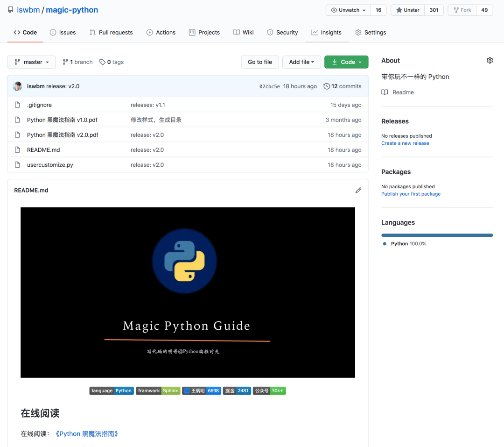Open the Packages heading link
Viewport: 504px width, 447px height.
396,172
